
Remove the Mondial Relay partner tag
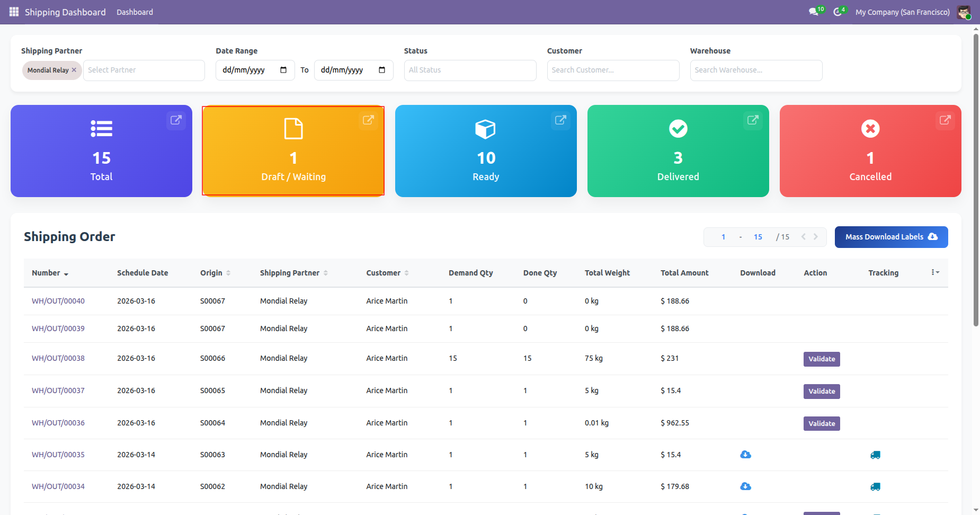[x=74, y=70]
